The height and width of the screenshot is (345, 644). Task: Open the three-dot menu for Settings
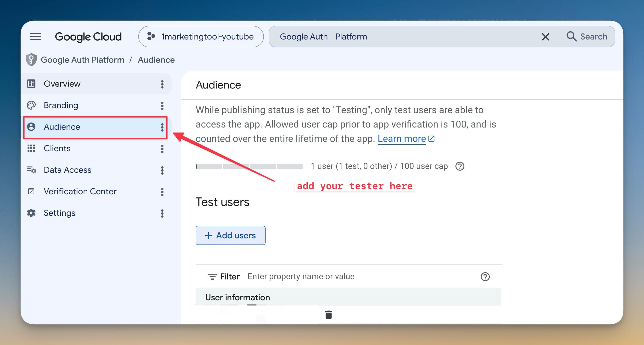point(162,213)
